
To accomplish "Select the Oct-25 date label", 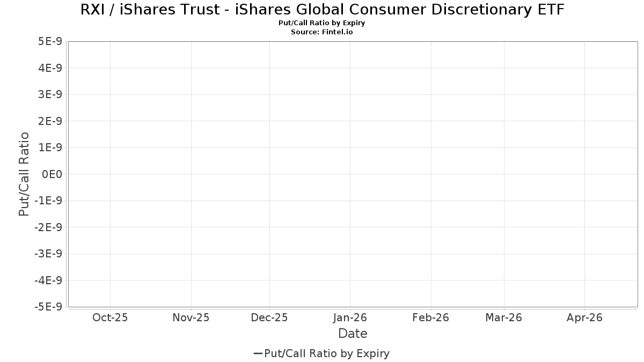I will coord(110,317).
